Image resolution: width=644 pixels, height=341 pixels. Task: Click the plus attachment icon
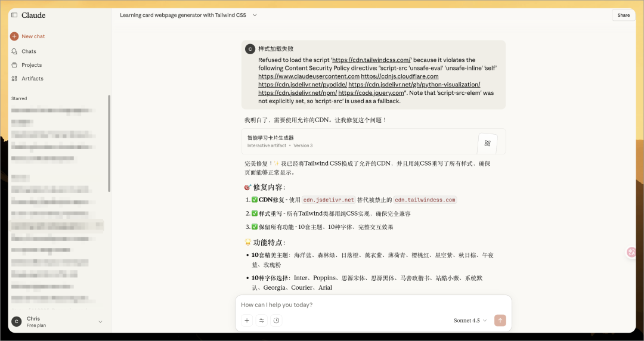247,321
